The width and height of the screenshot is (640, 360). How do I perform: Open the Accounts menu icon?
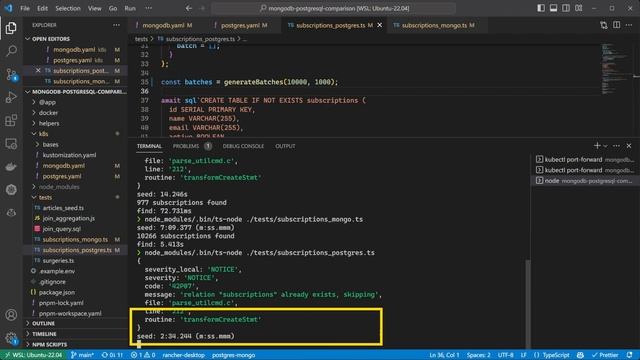[11, 315]
